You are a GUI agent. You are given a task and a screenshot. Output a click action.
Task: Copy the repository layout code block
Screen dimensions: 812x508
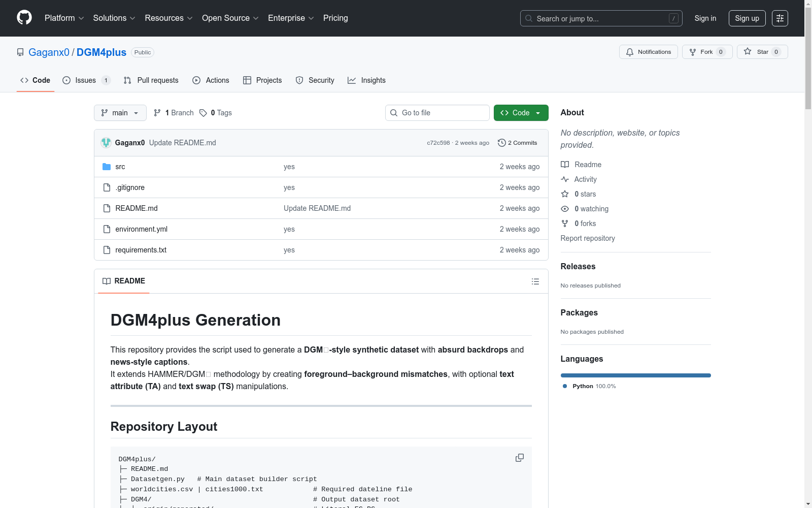(519, 458)
